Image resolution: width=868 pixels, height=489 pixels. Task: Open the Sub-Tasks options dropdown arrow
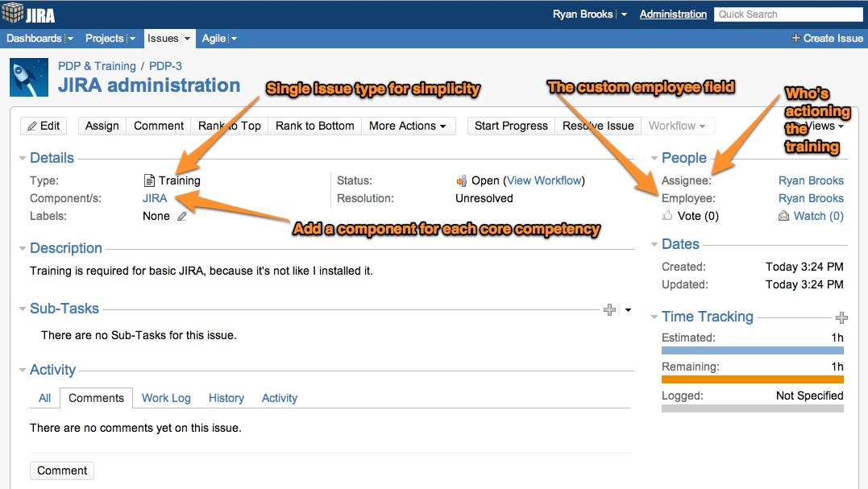pyautogui.click(x=628, y=309)
